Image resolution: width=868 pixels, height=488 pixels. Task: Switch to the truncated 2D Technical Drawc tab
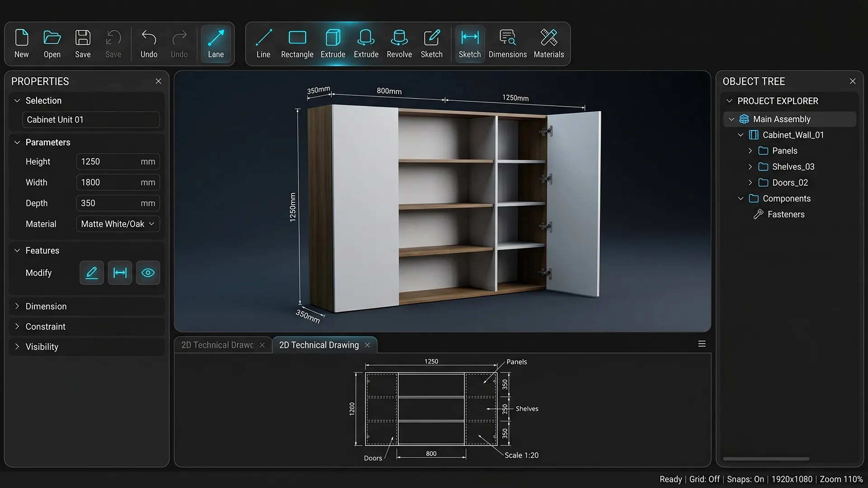tap(217, 345)
